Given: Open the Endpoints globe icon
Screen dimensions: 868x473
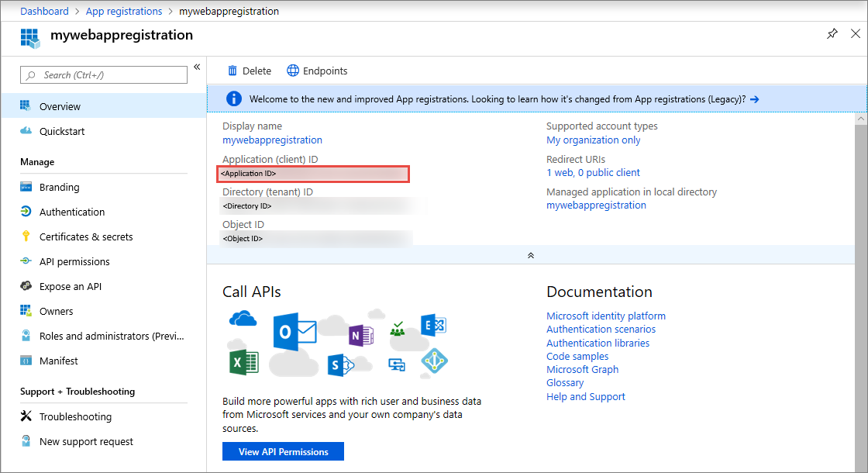Looking at the screenshot, I should tap(293, 71).
